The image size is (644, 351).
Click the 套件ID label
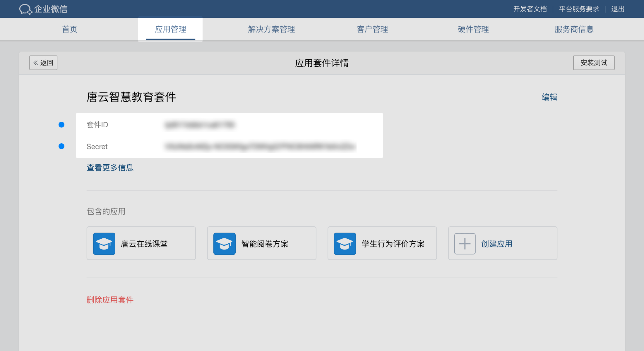tap(97, 125)
